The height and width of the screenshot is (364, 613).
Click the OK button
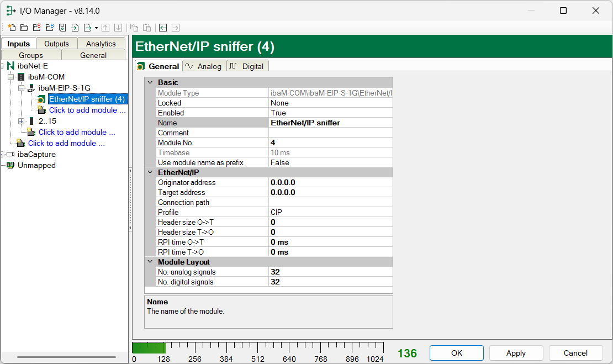(457, 353)
